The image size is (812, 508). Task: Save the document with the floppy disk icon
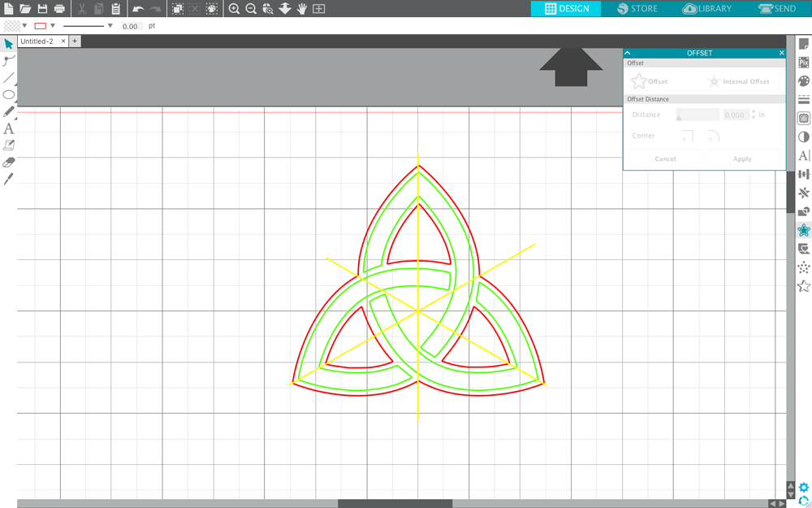coord(42,8)
